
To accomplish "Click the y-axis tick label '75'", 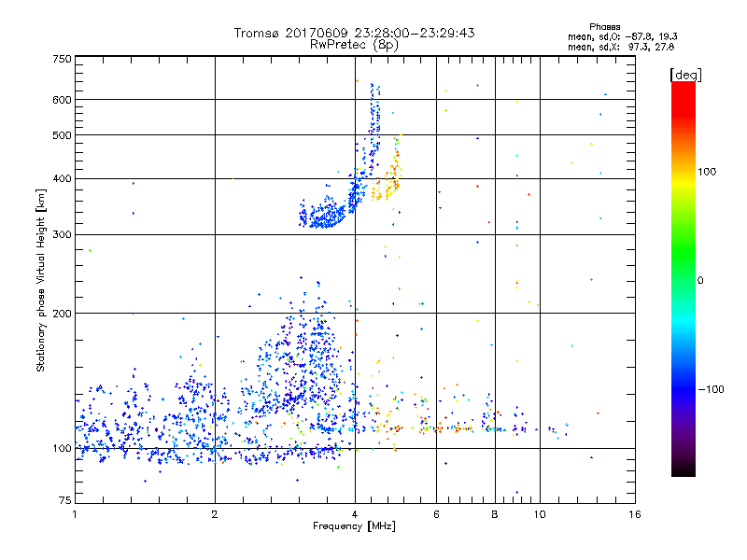I will click(65, 500).
